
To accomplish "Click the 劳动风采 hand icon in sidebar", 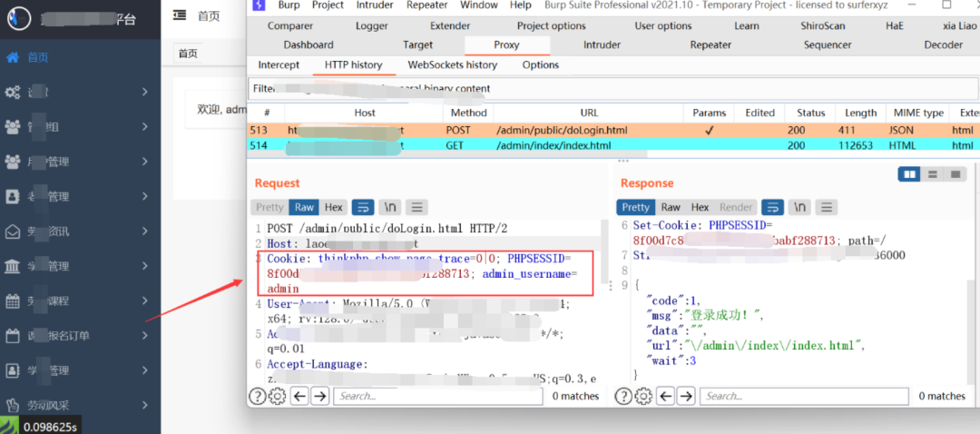I will [x=13, y=405].
